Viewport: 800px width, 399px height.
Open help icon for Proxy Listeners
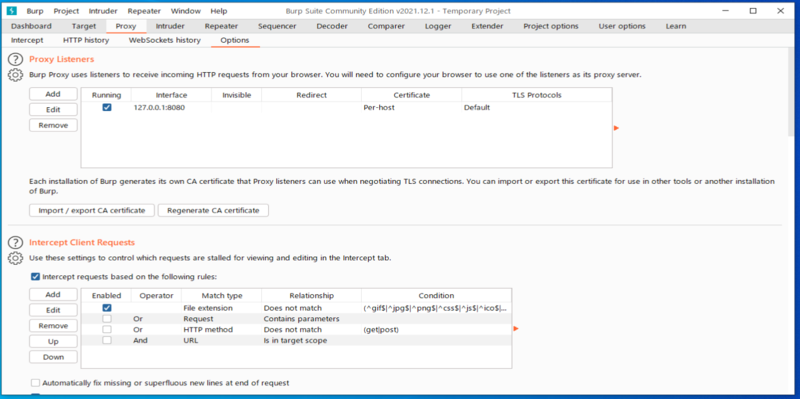point(16,60)
